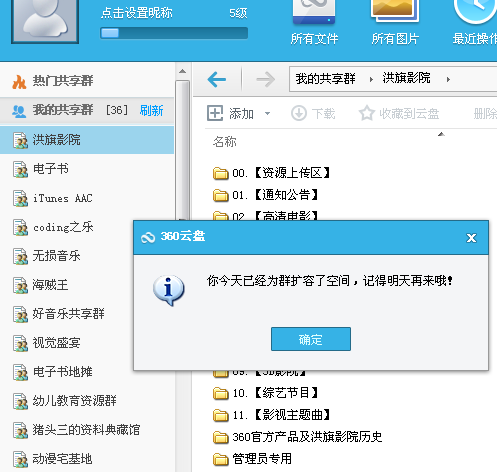Click 下载 label in toolbar
Screen dimensions: 497x472
tap(323, 114)
